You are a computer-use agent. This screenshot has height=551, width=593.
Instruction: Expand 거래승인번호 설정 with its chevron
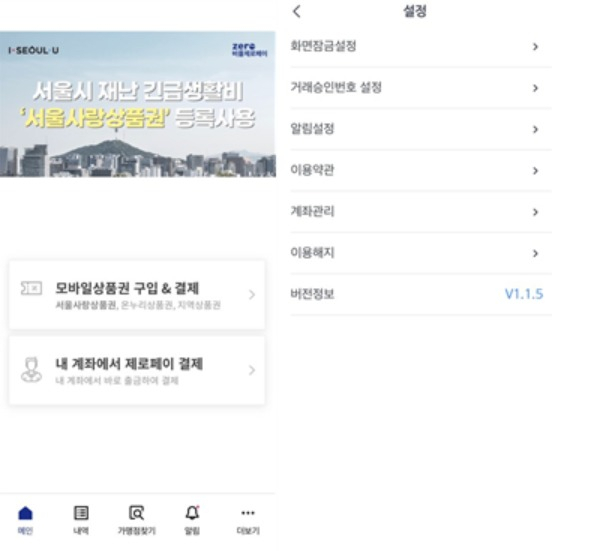click(535, 88)
